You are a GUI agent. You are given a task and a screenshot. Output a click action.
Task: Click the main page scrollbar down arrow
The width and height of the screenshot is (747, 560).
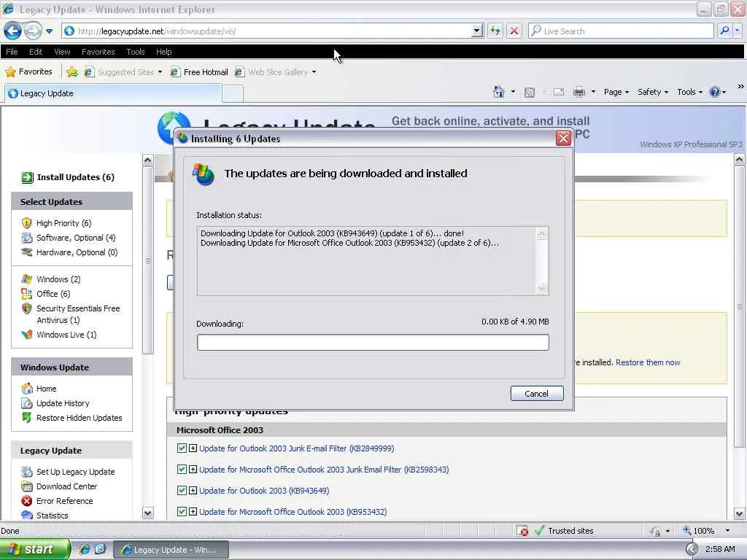point(739,514)
